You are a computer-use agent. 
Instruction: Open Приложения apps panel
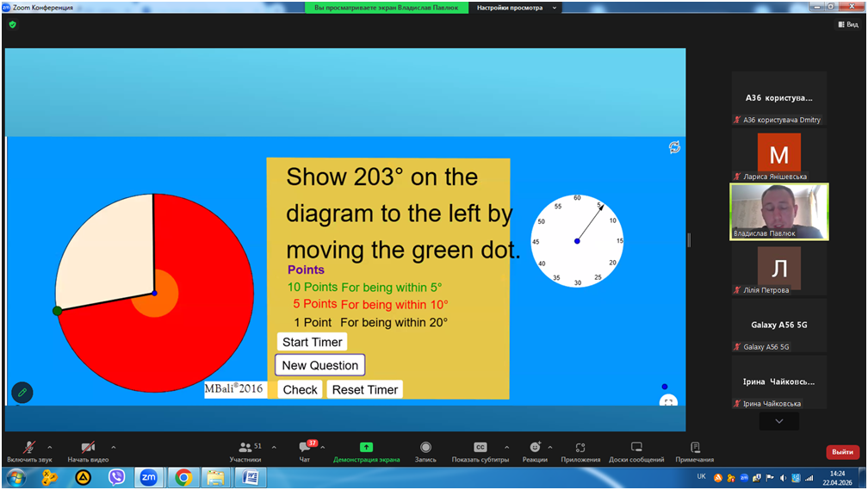[580, 450]
